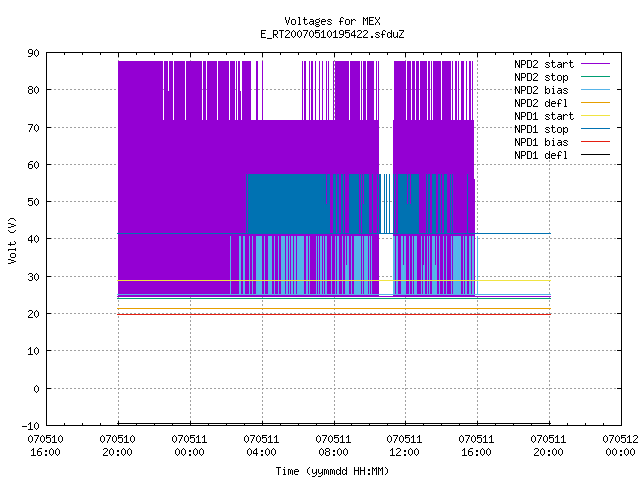640x480 pixels.
Task: Click the y-axis tick label 70
Action: coord(33,128)
